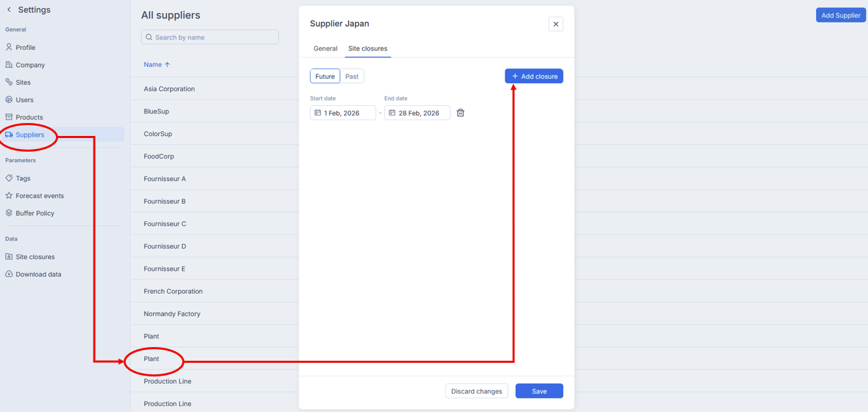Click Discard changes button
The image size is (868, 412).
pos(476,392)
